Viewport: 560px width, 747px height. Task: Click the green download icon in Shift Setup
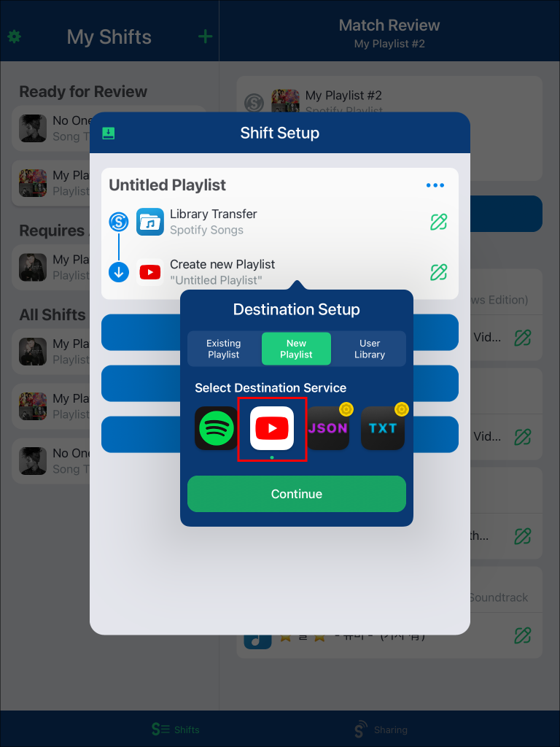pos(109,133)
